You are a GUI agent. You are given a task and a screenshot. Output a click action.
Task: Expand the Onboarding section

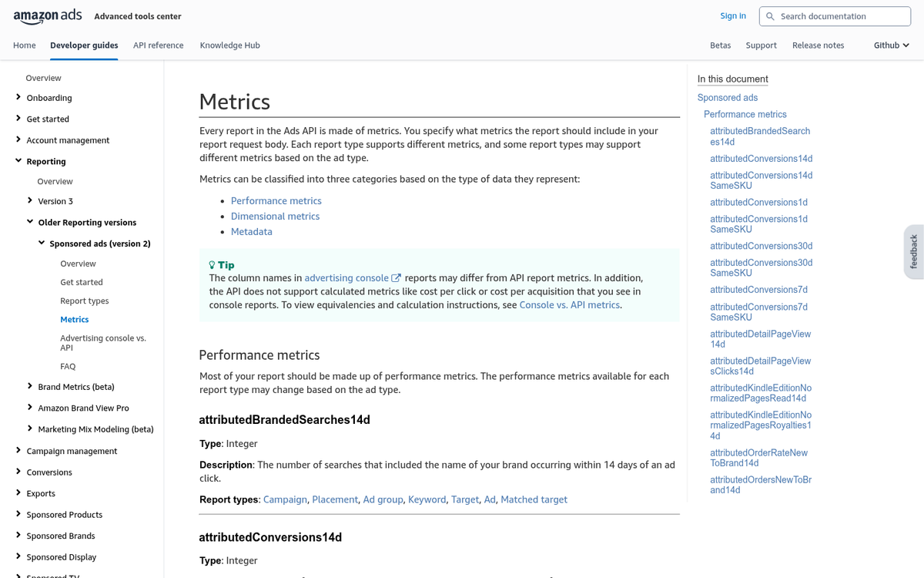(x=18, y=97)
